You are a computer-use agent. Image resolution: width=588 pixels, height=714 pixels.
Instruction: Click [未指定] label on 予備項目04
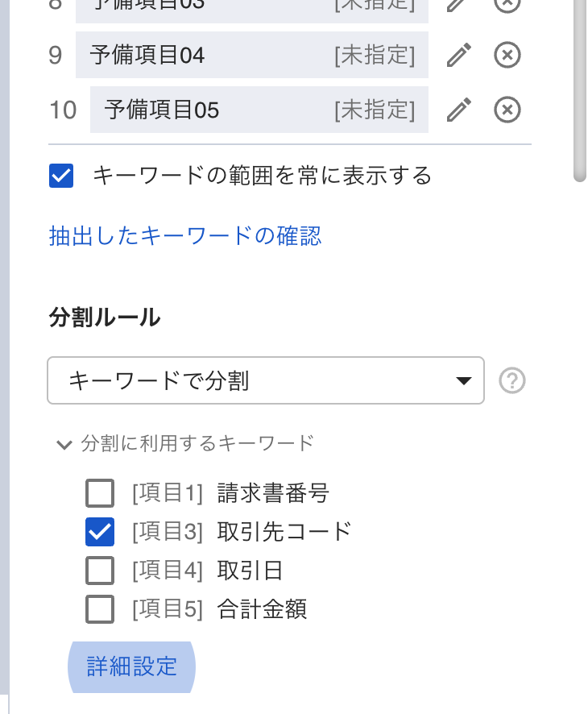tap(375, 55)
